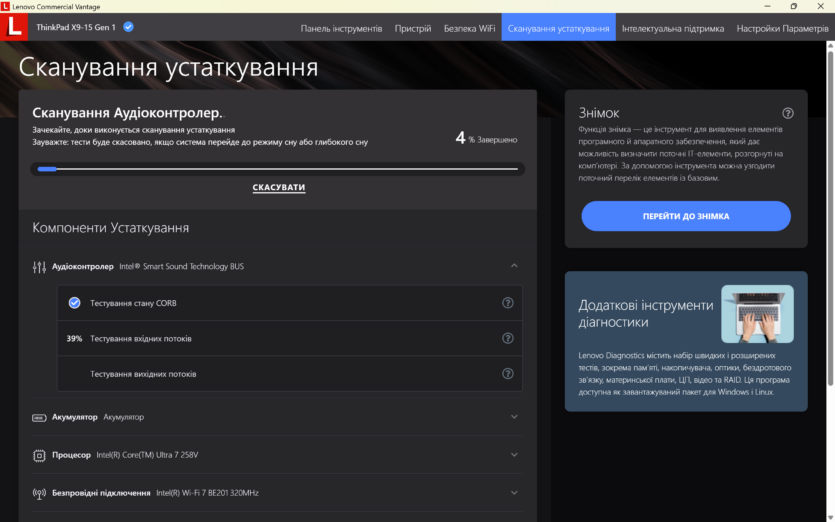Screen dimensions: 835x522
Task: Click the scrollbar up arrow
Action: click(x=830, y=45)
